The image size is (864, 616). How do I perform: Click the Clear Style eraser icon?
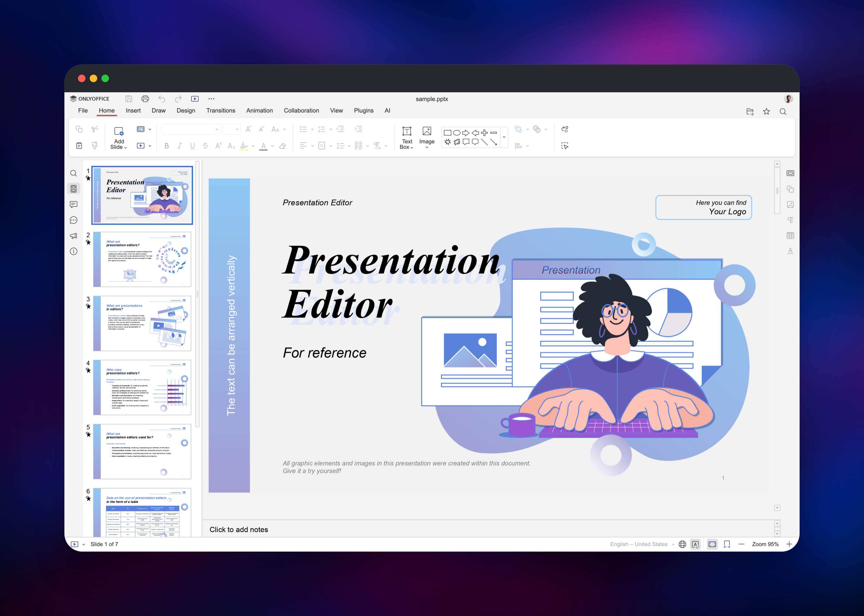283,146
